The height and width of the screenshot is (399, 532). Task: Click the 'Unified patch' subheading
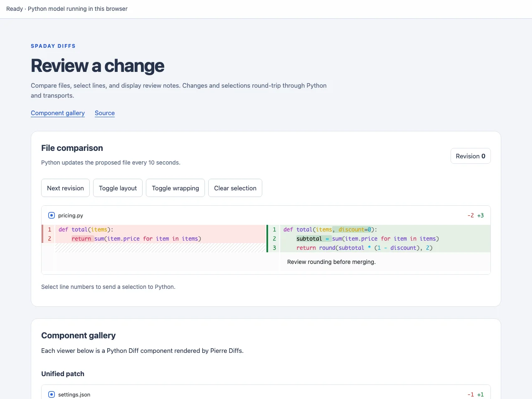tap(63, 374)
